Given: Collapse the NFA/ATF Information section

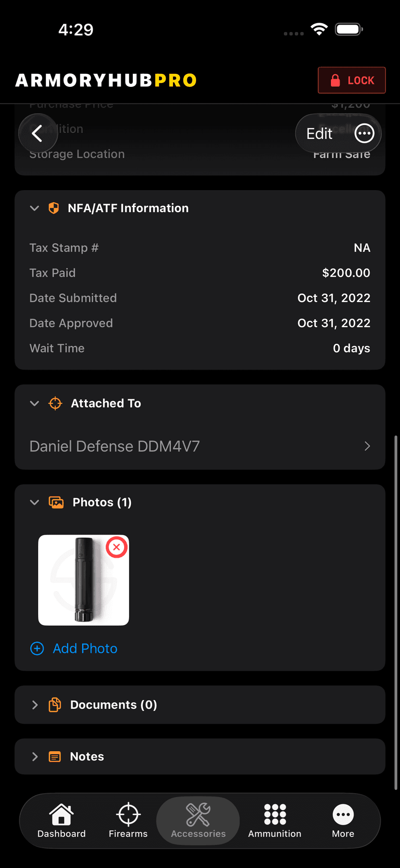Looking at the screenshot, I should point(34,208).
